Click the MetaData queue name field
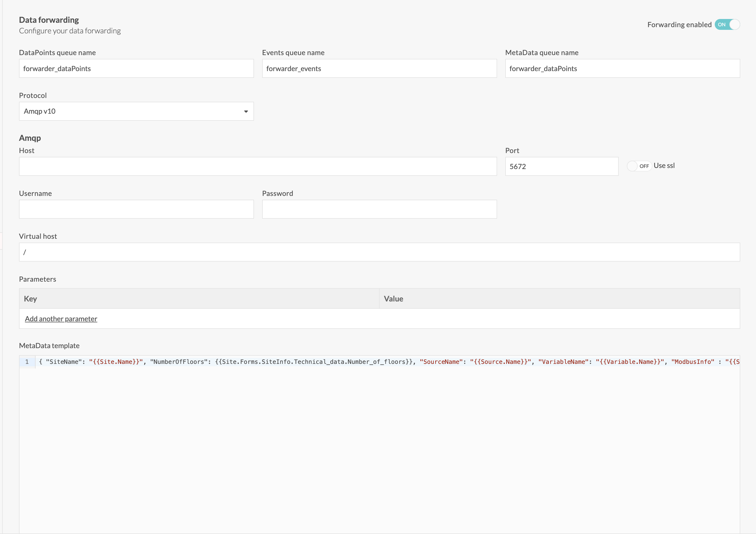 click(x=622, y=68)
